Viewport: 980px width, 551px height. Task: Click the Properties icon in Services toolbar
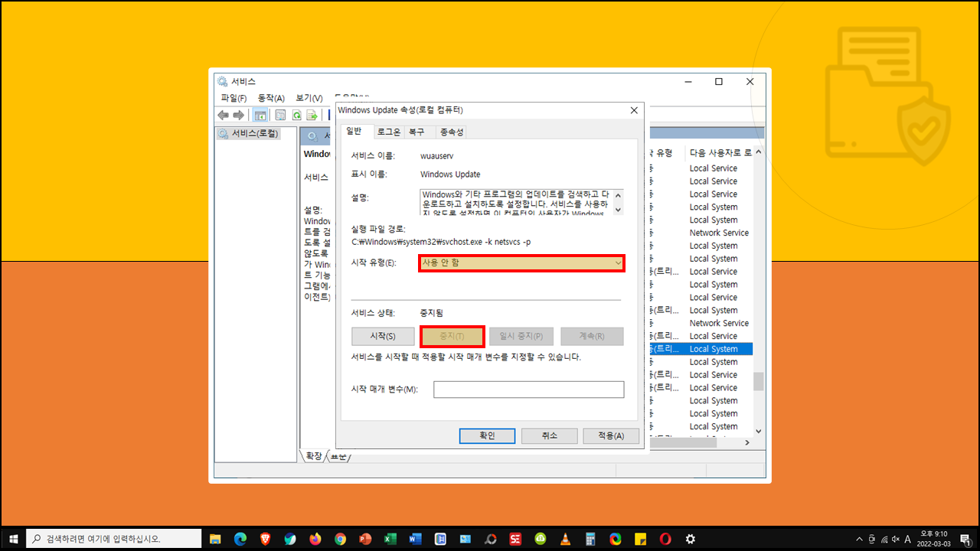click(280, 115)
